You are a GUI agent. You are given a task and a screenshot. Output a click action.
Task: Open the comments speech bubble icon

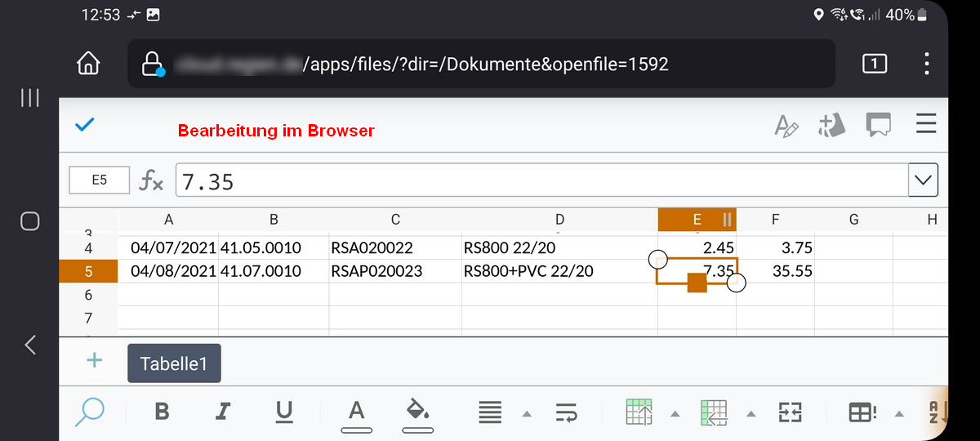coord(879,126)
